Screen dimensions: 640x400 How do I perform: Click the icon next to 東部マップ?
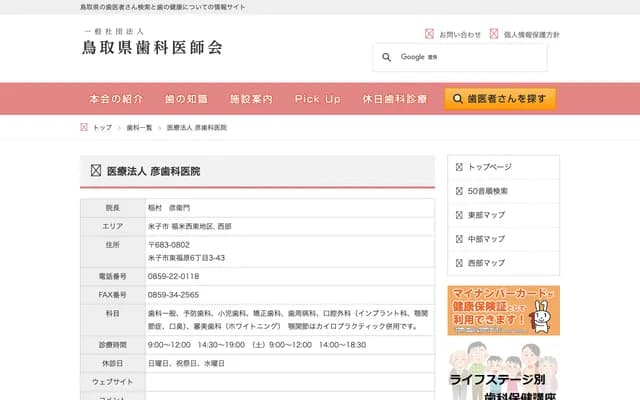point(459,215)
